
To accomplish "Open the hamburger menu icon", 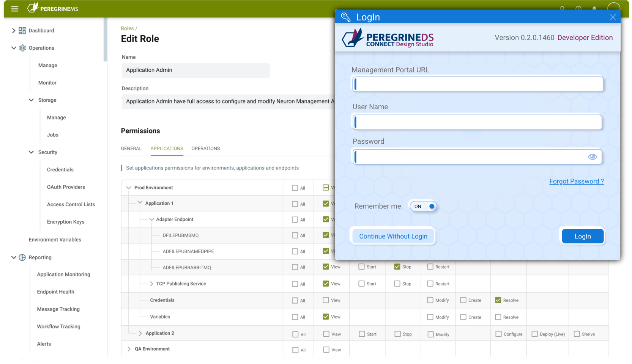I will 15,9.
